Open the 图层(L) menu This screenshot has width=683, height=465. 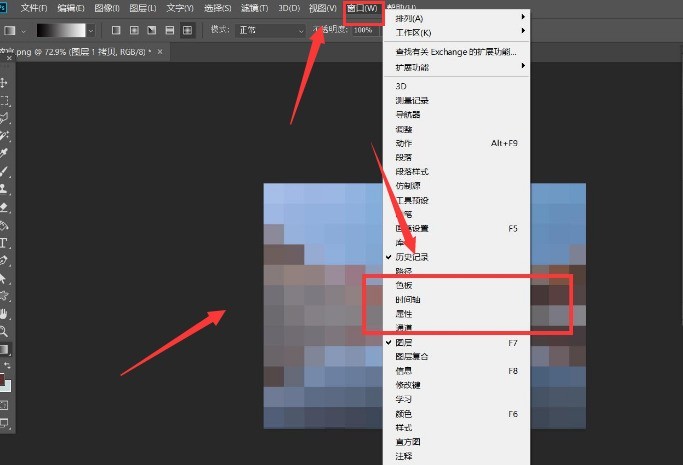tap(143, 8)
